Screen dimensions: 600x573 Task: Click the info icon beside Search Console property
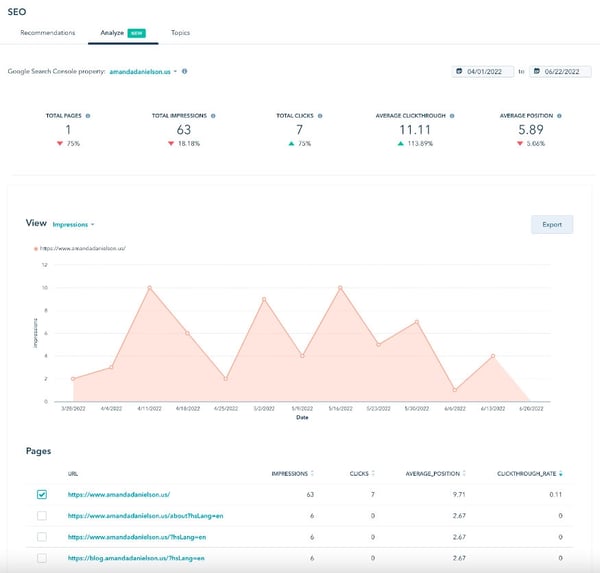pos(185,72)
